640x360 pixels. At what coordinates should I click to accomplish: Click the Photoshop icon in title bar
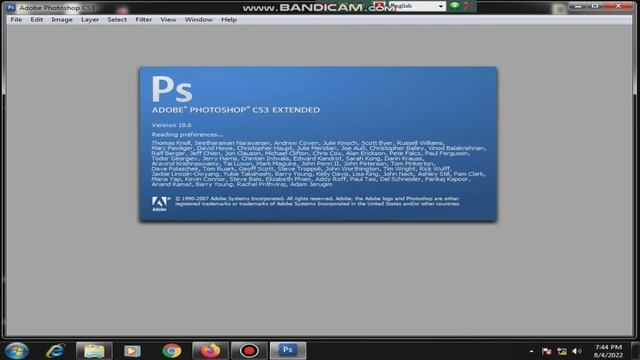pyautogui.click(x=11, y=7)
